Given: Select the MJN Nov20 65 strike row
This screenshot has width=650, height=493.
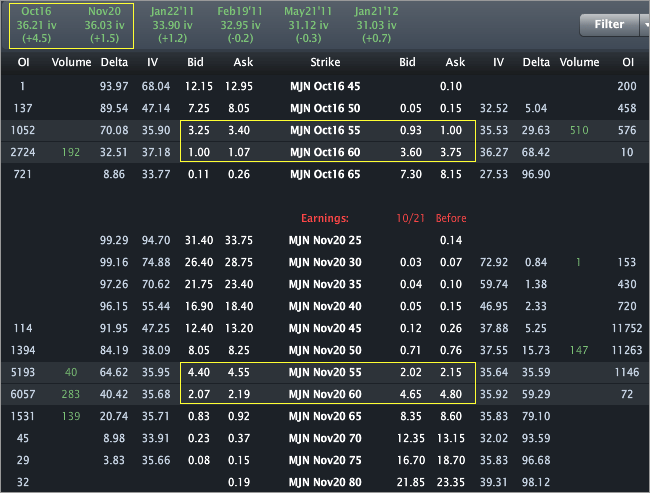Looking at the screenshot, I should (x=325, y=416).
